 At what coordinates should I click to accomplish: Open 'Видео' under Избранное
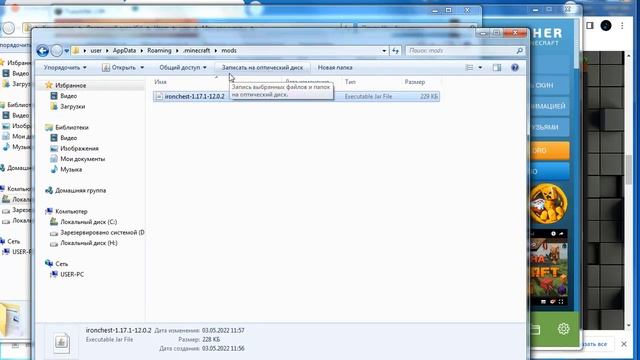pos(68,96)
